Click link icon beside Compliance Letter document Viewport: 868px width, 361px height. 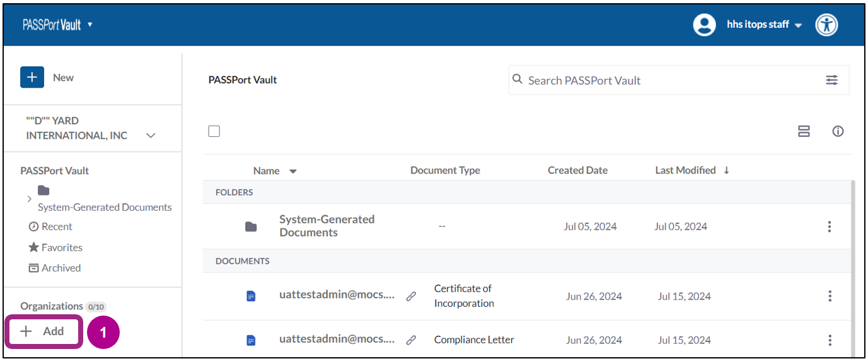click(411, 340)
